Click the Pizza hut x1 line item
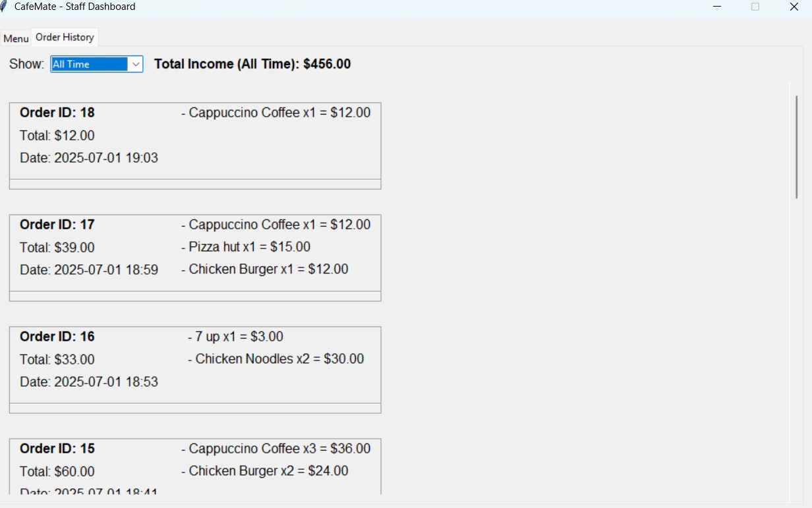The height and width of the screenshot is (508, 812). pos(245,247)
